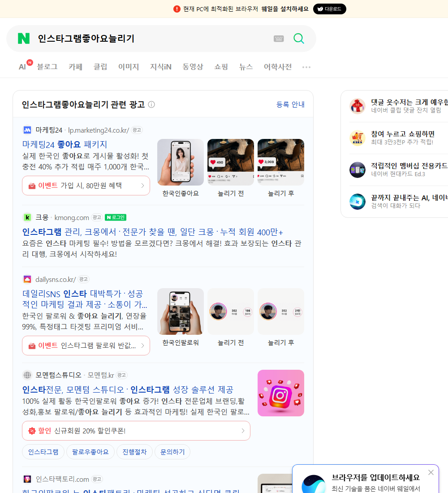Open the 한국인팔로워 thumbnail image

181,311
